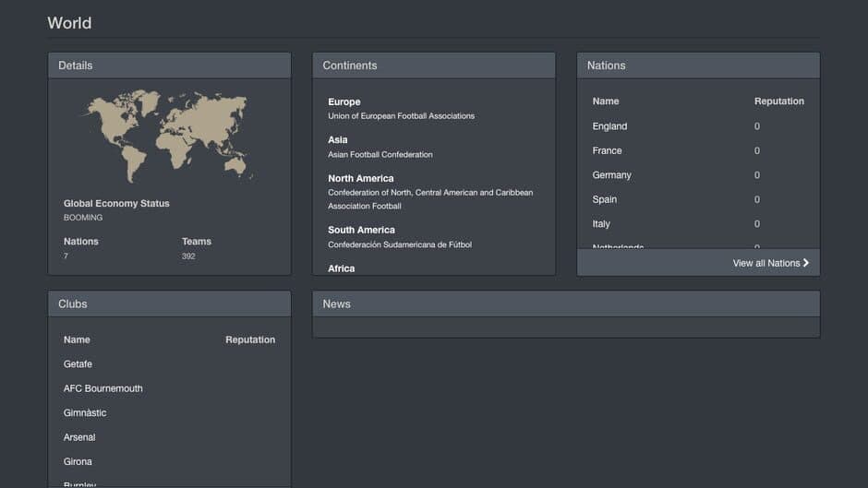The image size is (868, 488).
Task: Select France in the Nations list
Action: click(x=607, y=150)
